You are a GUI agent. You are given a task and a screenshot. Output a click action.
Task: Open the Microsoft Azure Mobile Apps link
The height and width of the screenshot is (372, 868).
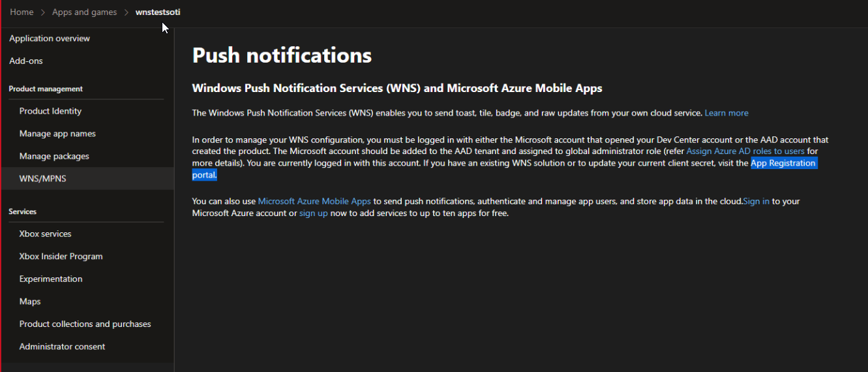coord(314,201)
